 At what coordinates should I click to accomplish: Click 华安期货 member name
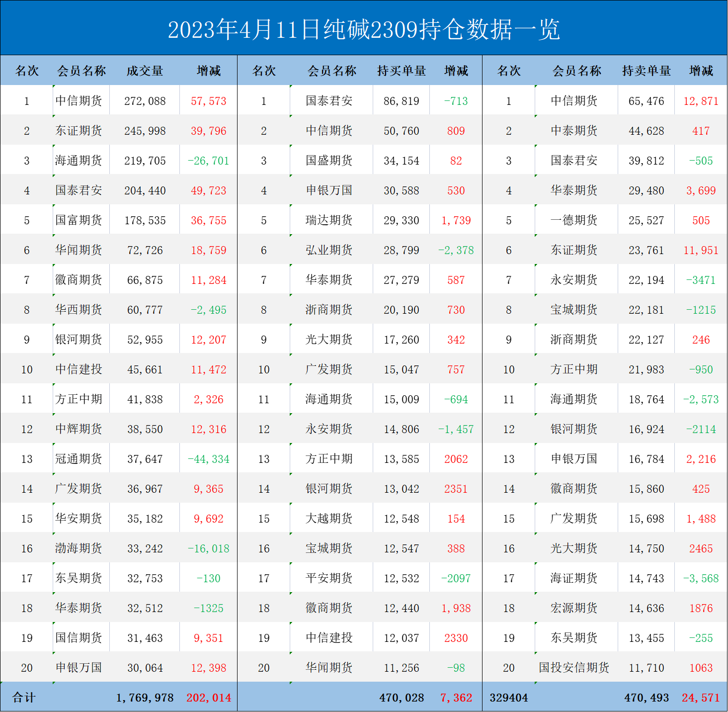[x=79, y=519]
